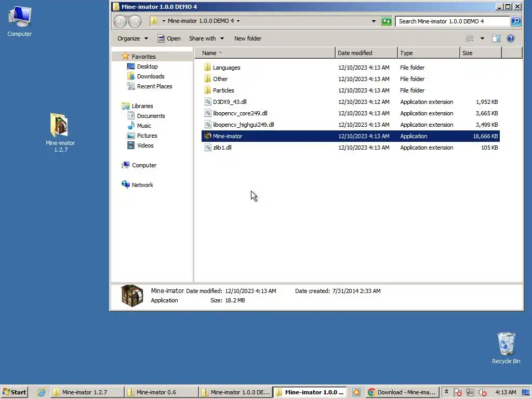Screen dimensions: 532x399
Task: Click the 1,952 KB size cell
Action: pyautogui.click(x=486, y=102)
